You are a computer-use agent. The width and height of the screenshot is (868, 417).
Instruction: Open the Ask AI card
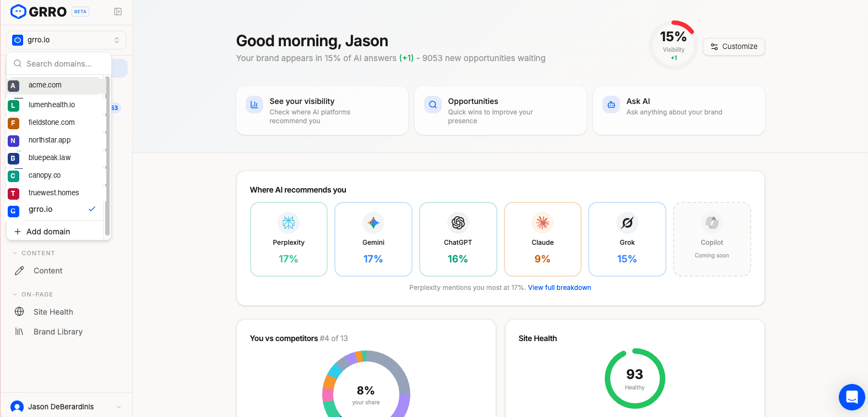point(679,111)
